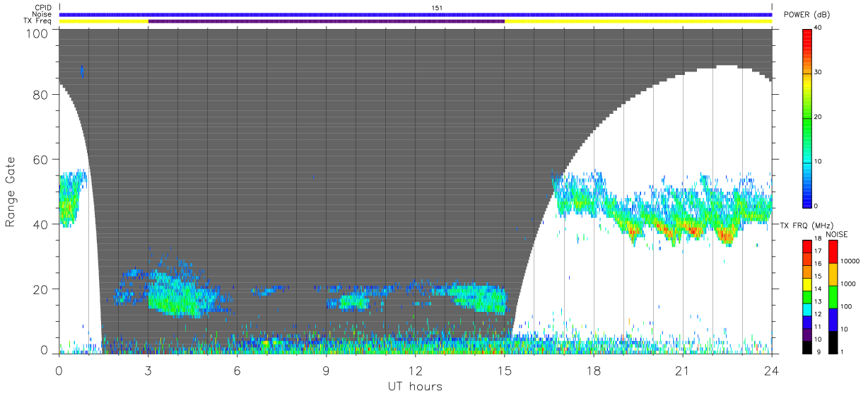Click the 21 tick on UT hours axis
868x401 pixels.
click(x=683, y=370)
